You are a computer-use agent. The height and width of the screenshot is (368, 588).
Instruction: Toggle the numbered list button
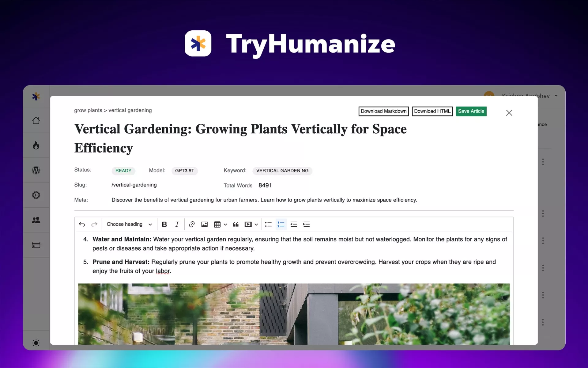point(281,224)
